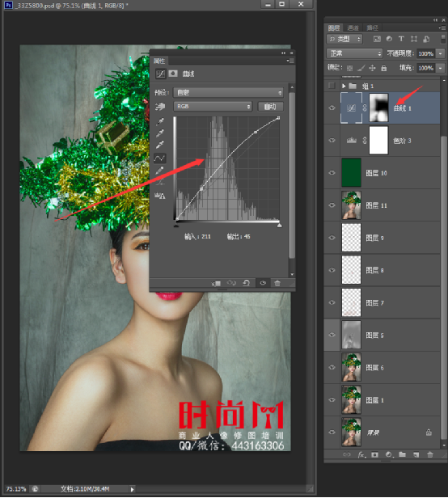Select the 图层 5 layer thumbnail
Screen dimensions: 448x498
click(x=351, y=335)
